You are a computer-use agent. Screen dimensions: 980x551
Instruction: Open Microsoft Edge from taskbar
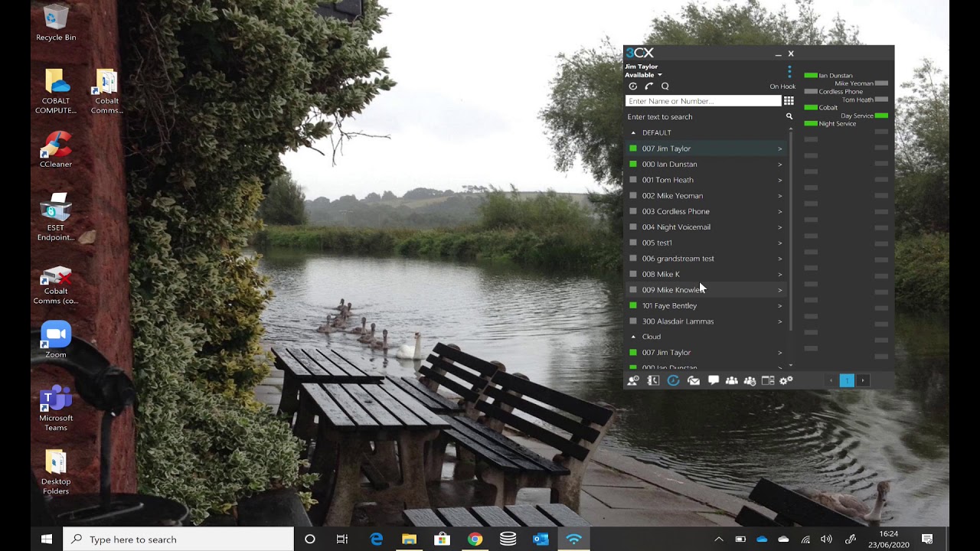(376, 540)
